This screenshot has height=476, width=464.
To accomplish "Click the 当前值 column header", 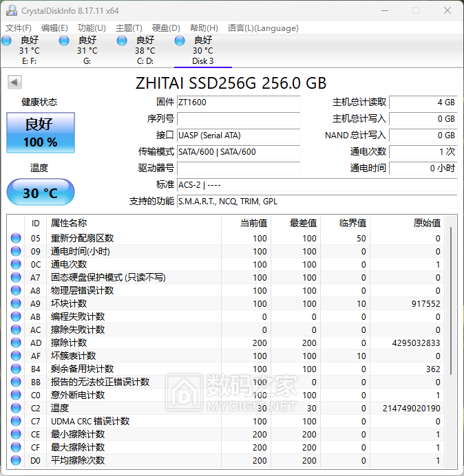I will [246, 223].
